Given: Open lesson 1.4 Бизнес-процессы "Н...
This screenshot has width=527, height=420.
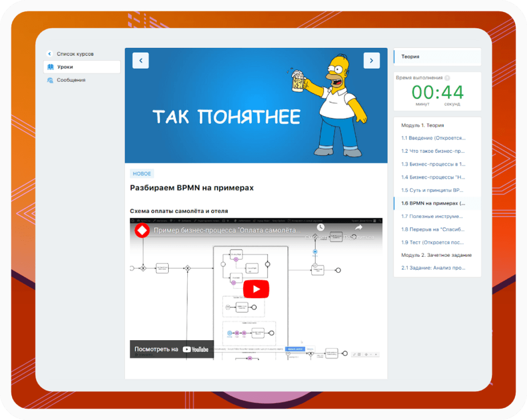Looking at the screenshot, I should pyautogui.click(x=433, y=177).
